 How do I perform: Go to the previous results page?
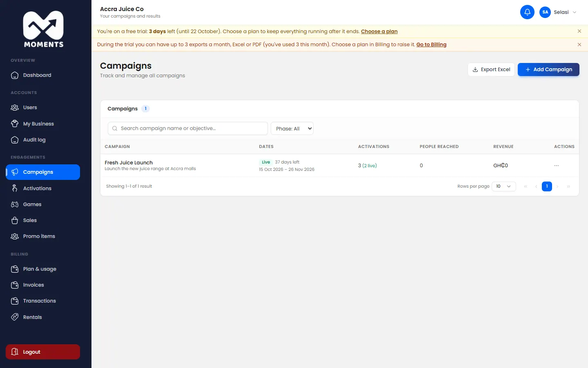pyautogui.click(x=536, y=186)
